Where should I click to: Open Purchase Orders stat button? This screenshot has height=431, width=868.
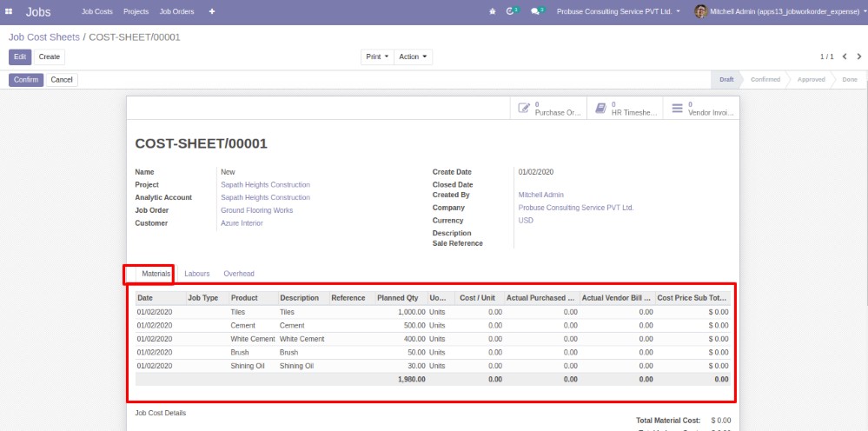(x=549, y=108)
